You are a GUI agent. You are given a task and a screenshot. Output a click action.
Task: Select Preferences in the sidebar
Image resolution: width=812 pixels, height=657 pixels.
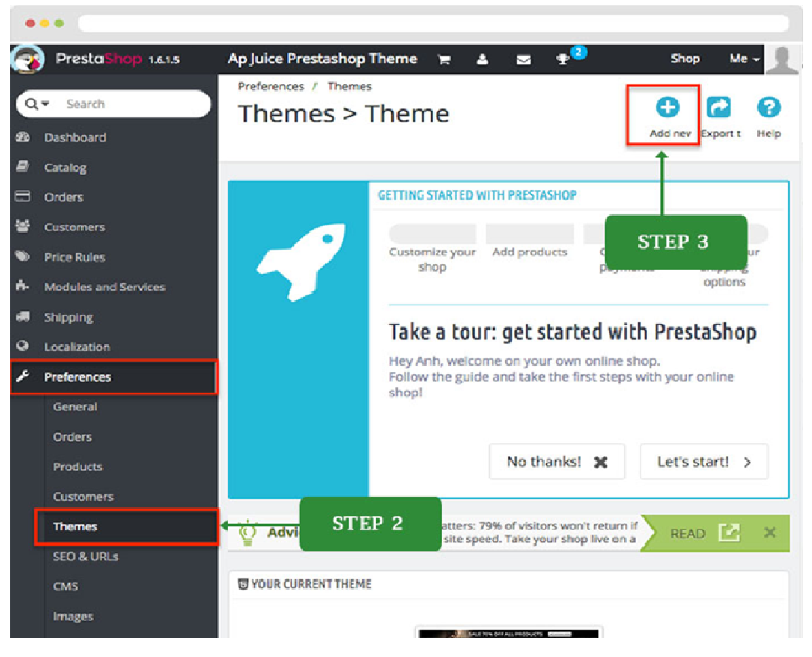coord(113,377)
